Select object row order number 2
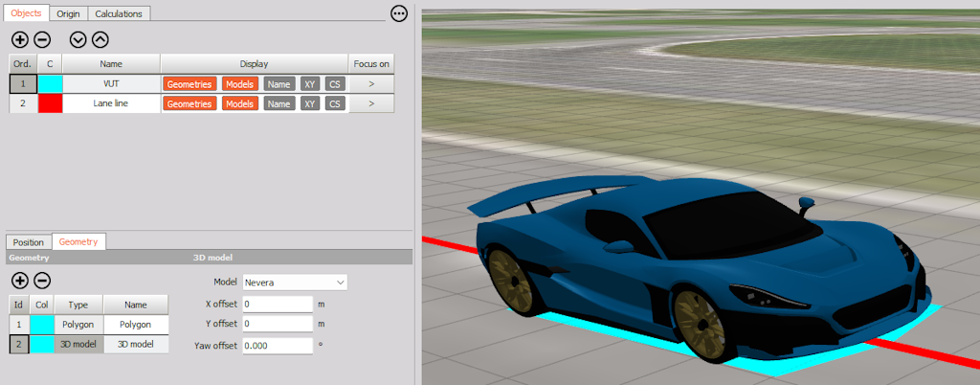The height and width of the screenshot is (385, 980). [x=23, y=103]
